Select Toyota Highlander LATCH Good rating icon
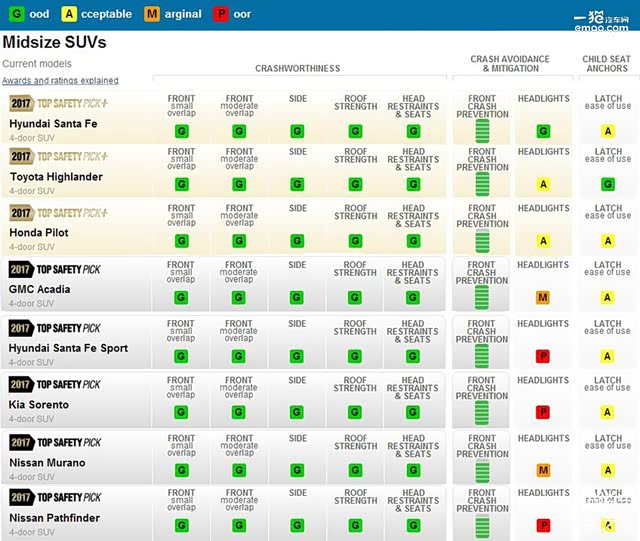This screenshot has width=640, height=541. [608, 184]
